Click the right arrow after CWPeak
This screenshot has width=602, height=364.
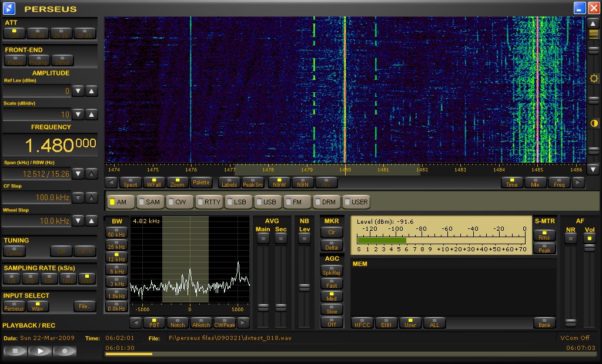click(x=243, y=323)
